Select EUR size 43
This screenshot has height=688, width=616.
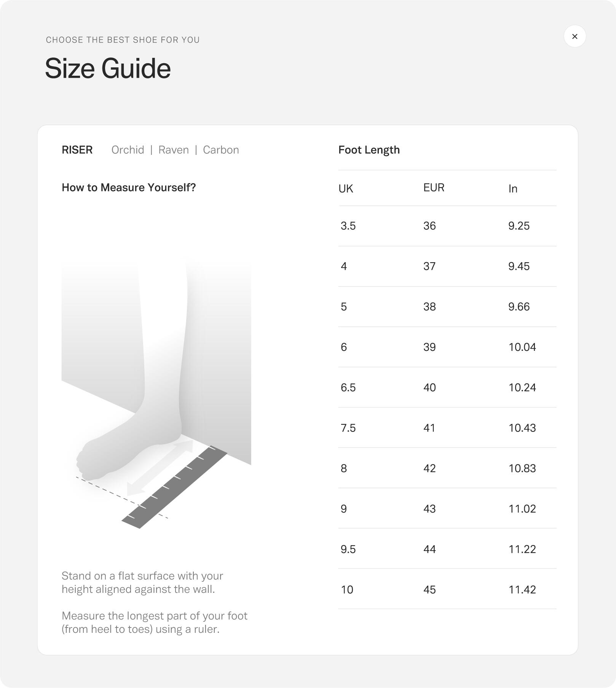(429, 509)
